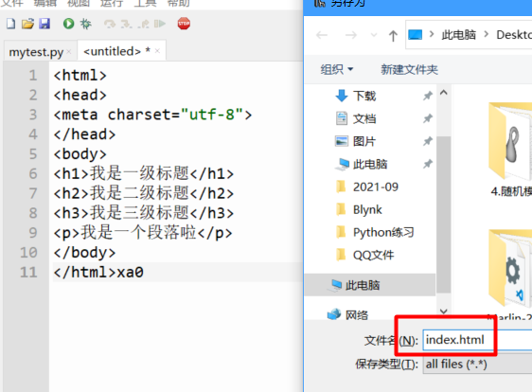Open file using the folder toolbar icon

[27, 24]
